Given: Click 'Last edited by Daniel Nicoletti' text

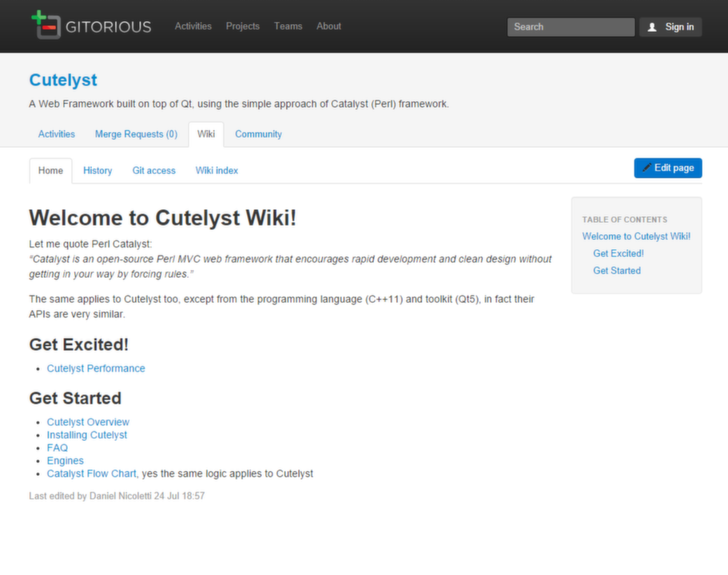Looking at the screenshot, I should coord(90,496).
